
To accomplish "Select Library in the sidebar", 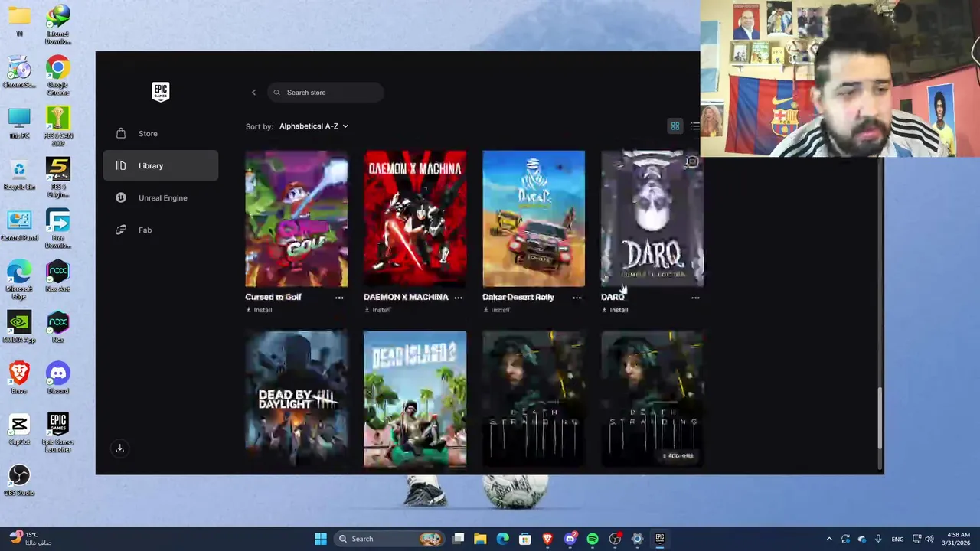I will coord(161,165).
